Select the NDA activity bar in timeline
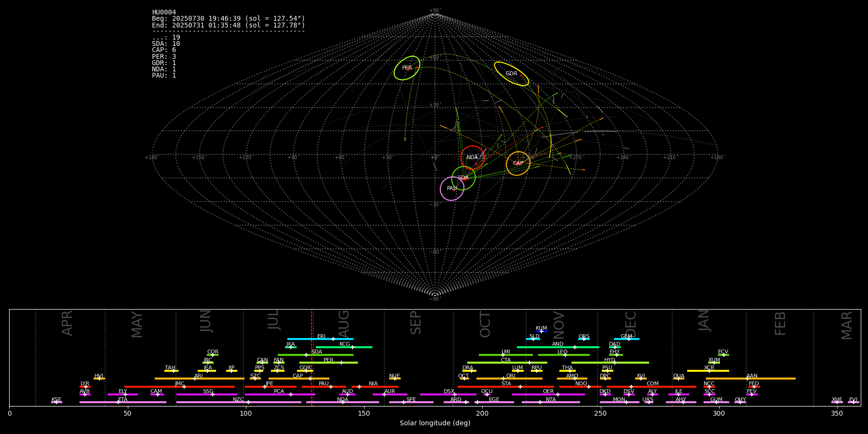The width and height of the screenshot is (868, 434). pyautogui.click(x=342, y=402)
